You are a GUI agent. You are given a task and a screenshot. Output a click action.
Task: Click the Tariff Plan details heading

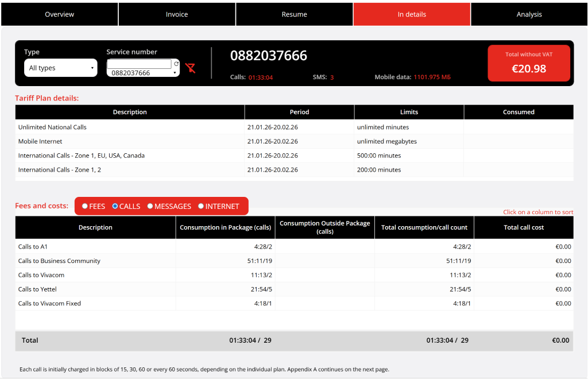[47, 98]
